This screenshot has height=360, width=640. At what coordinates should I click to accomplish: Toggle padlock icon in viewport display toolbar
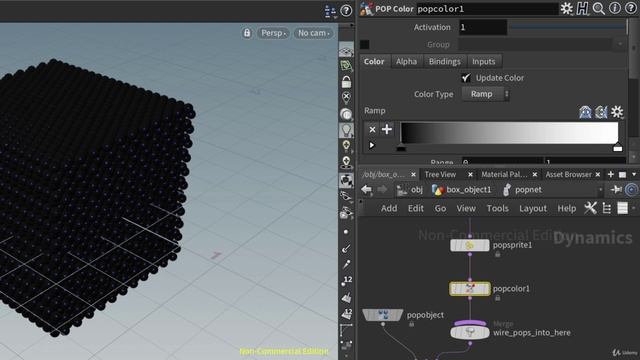coord(346,82)
